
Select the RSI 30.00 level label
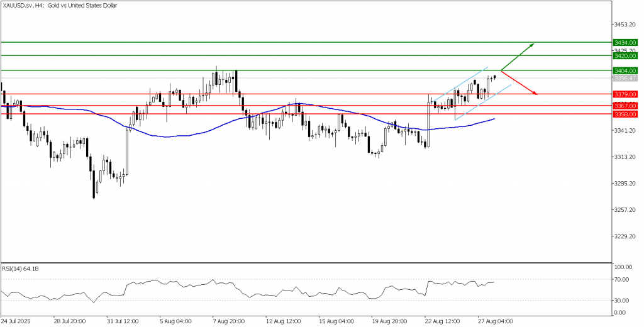pyautogui.click(x=623, y=300)
